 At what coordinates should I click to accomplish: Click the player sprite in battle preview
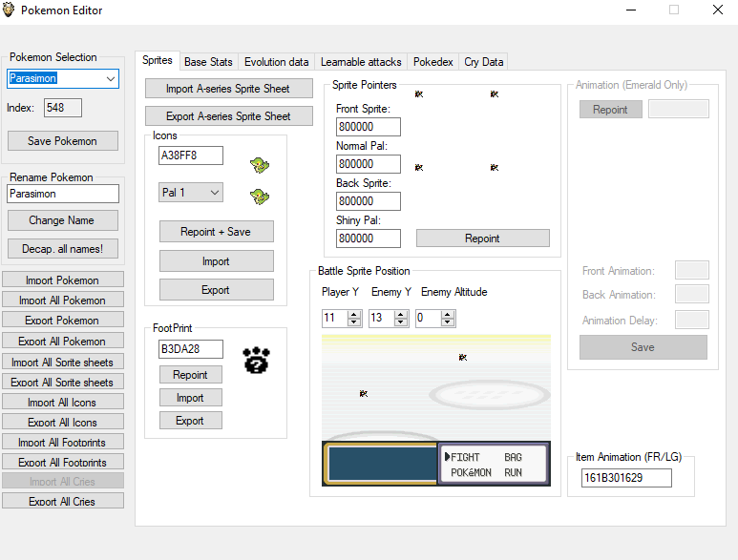click(x=364, y=393)
